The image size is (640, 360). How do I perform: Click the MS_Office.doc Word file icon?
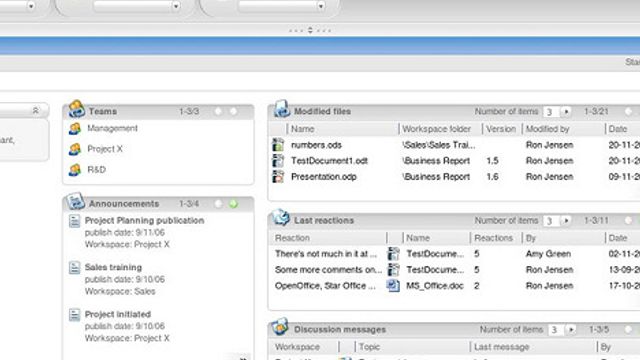coord(393,286)
